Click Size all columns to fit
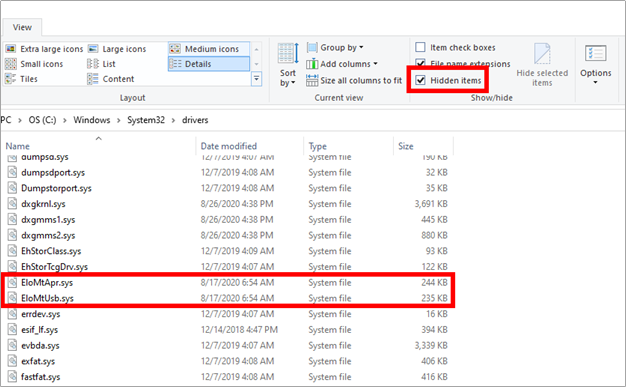Screen dimensions: 626x387 pos(354,80)
